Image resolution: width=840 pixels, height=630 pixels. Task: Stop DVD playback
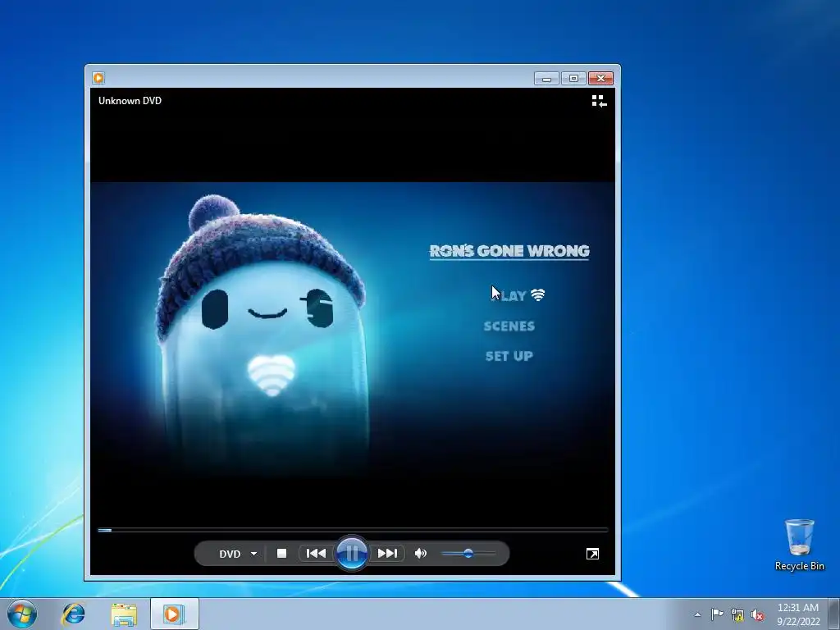(282, 554)
